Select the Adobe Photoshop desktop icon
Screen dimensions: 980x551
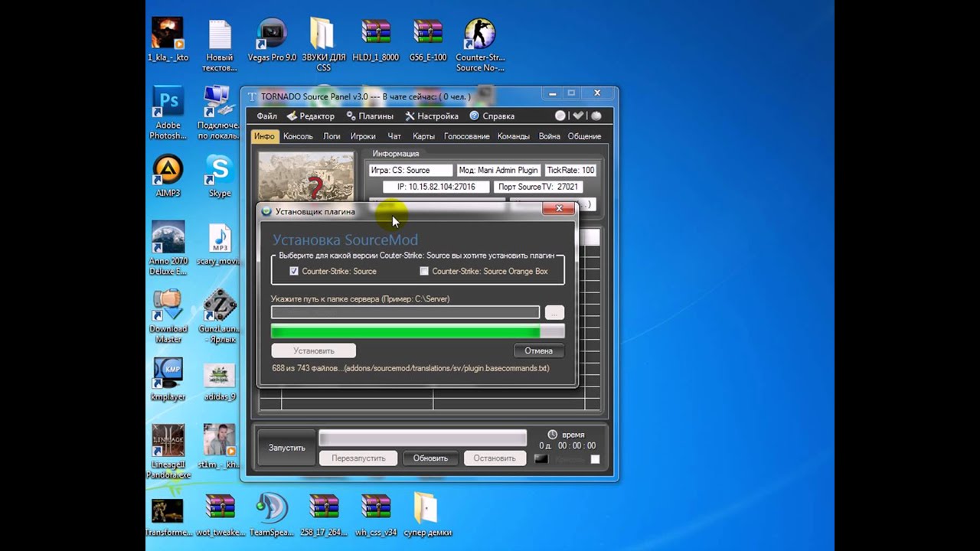[x=168, y=112]
